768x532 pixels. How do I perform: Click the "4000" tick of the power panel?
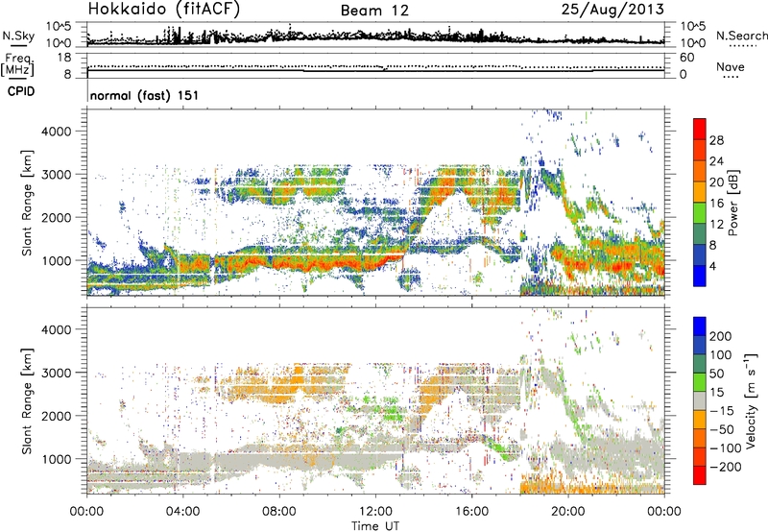coord(56,132)
